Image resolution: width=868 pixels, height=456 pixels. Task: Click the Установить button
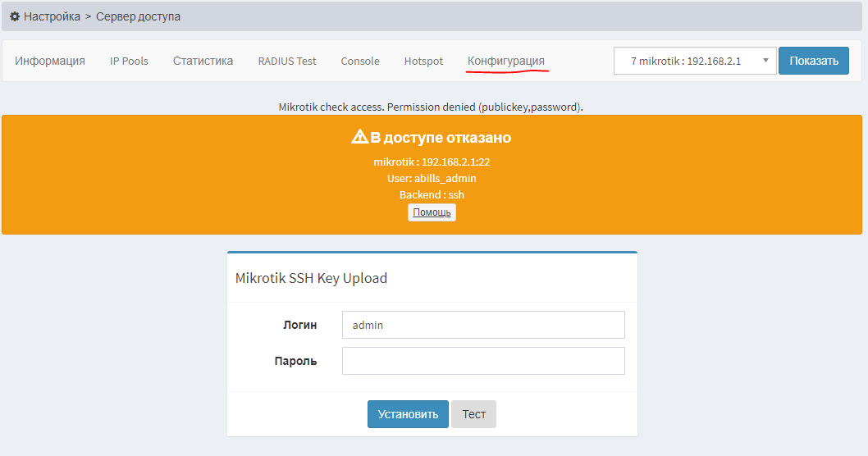pyautogui.click(x=408, y=414)
